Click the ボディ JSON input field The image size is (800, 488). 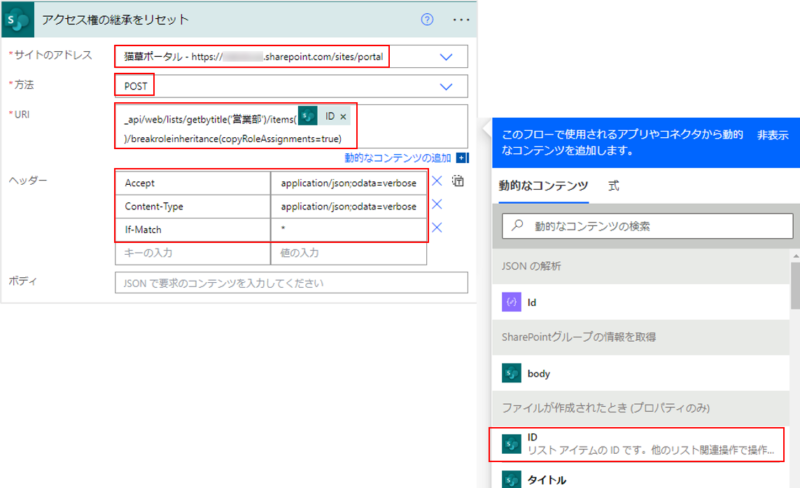(290, 283)
